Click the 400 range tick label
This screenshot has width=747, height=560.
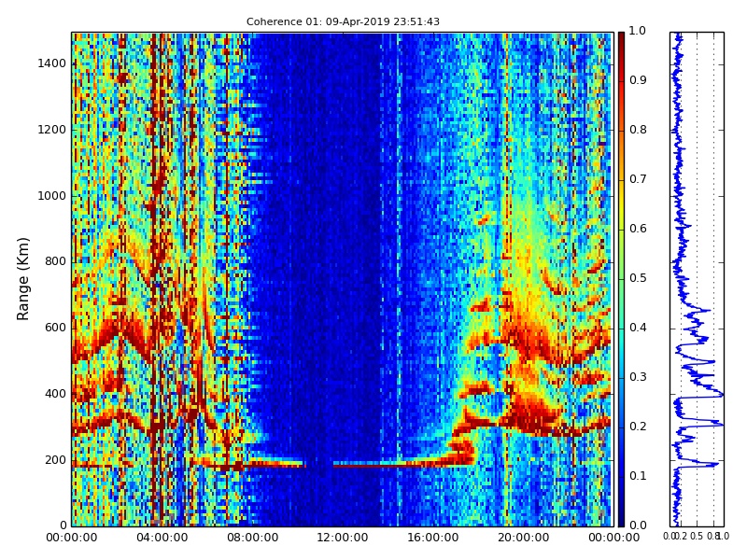click(x=55, y=394)
